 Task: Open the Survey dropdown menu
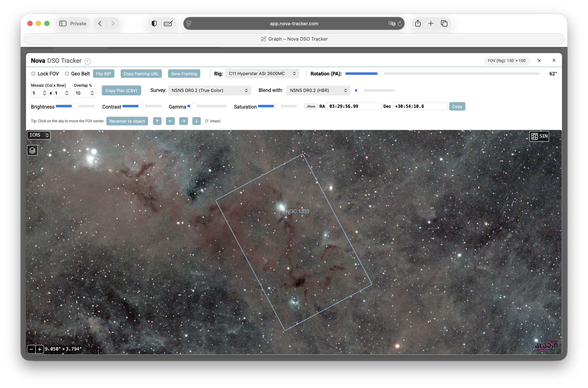(209, 90)
